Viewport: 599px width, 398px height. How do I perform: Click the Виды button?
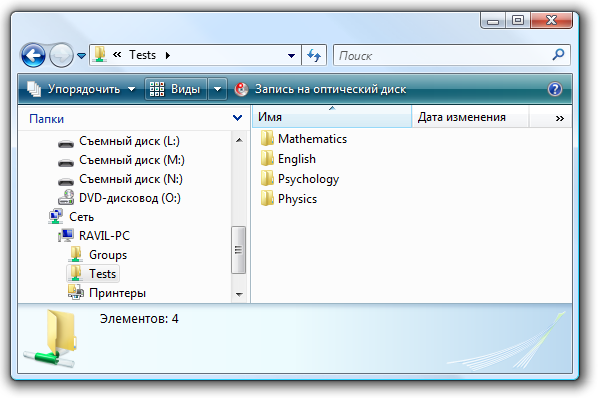click(x=176, y=89)
